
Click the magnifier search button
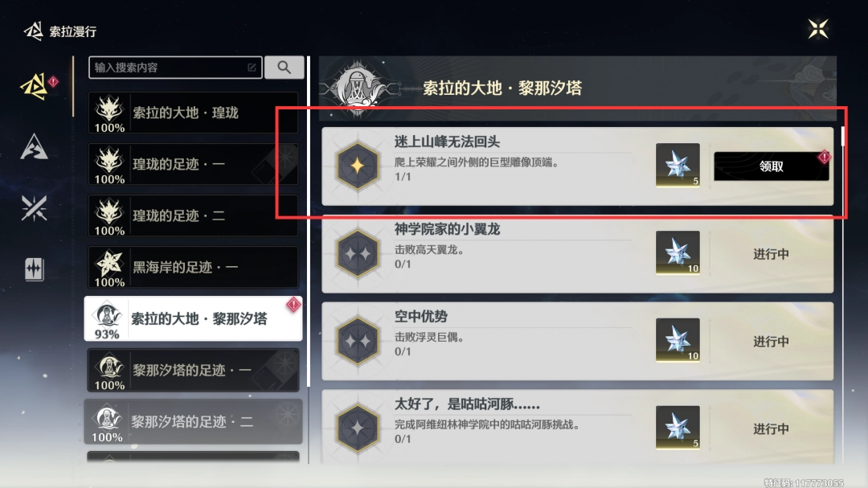(x=284, y=68)
